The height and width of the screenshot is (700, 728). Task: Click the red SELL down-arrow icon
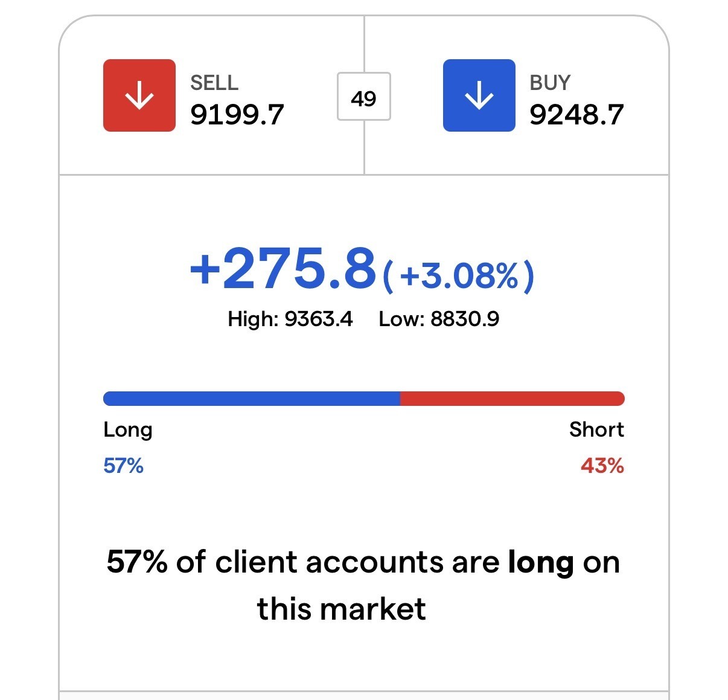coord(139,95)
